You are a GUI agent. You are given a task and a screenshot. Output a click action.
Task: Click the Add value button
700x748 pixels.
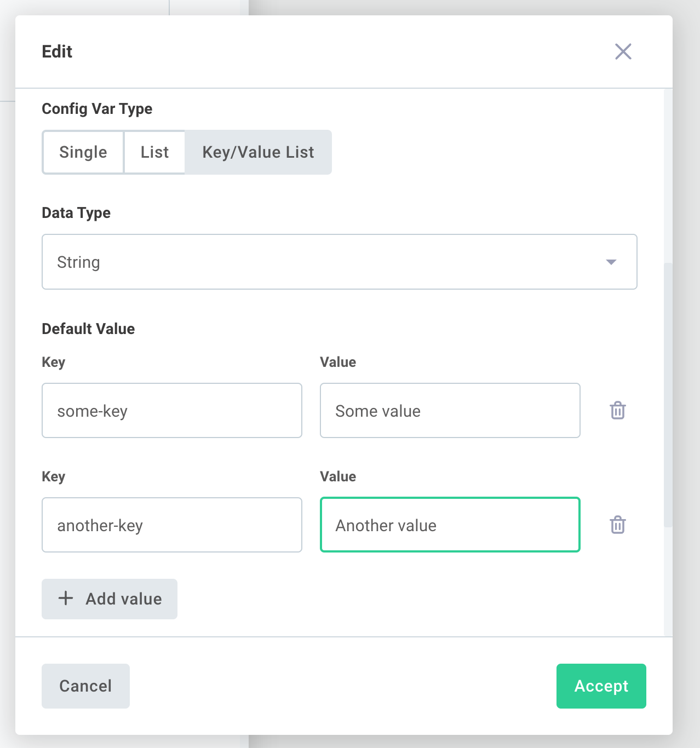(x=109, y=599)
